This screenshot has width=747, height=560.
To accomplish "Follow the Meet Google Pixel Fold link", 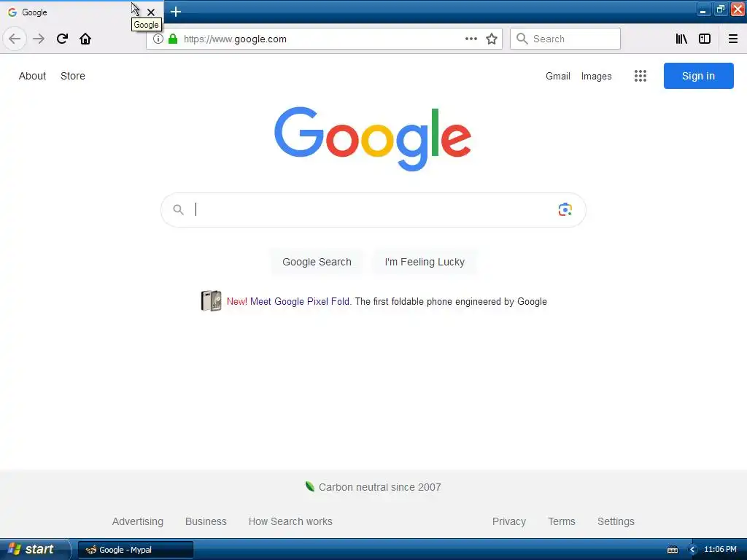I will 300,301.
